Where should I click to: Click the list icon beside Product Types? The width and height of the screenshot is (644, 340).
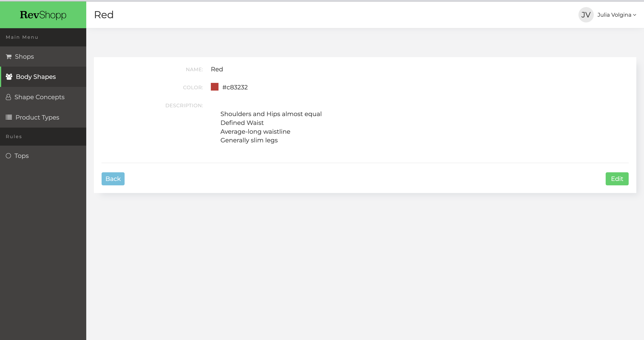(9, 117)
